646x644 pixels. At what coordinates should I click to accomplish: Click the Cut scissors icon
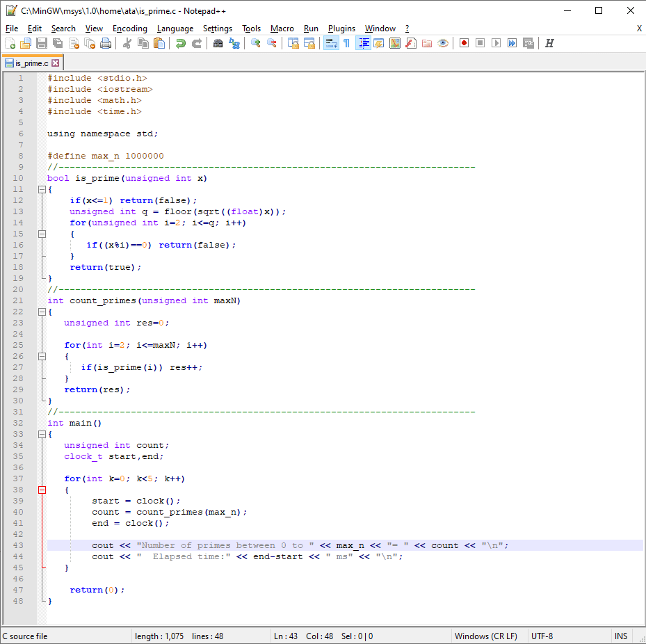point(127,43)
